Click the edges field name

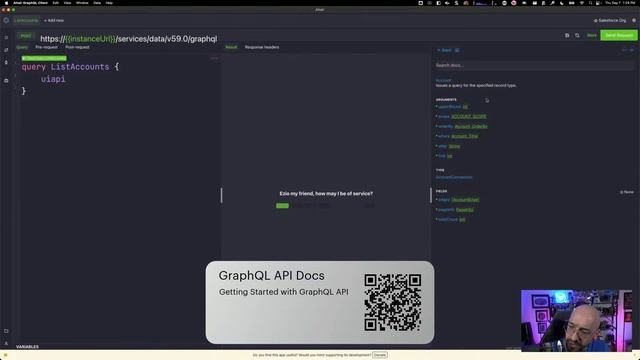pos(444,200)
